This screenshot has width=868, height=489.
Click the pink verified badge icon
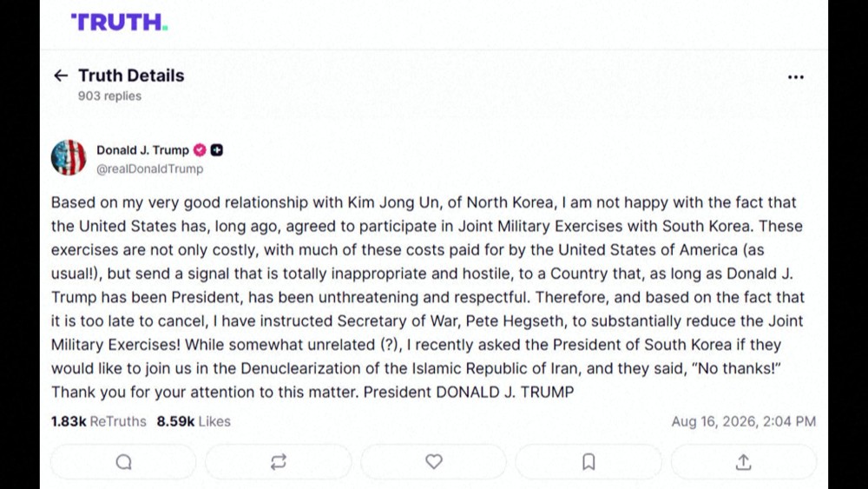click(200, 150)
